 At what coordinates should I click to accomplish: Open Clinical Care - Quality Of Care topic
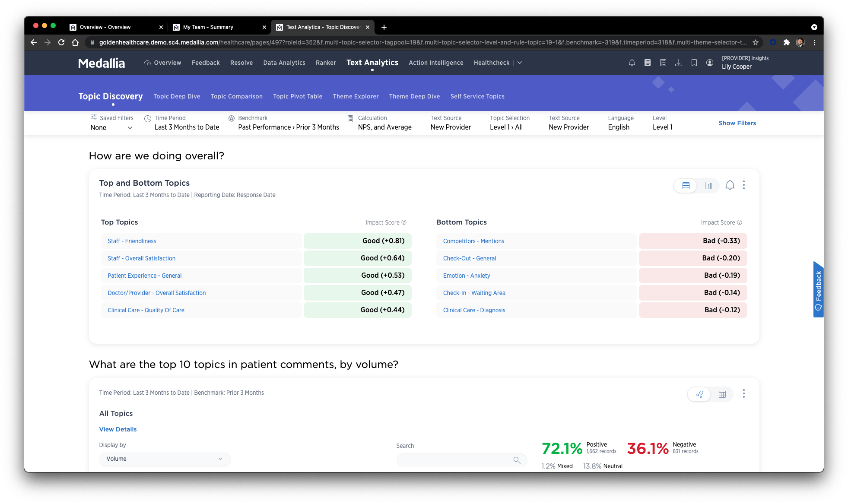pyautogui.click(x=146, y=310)
